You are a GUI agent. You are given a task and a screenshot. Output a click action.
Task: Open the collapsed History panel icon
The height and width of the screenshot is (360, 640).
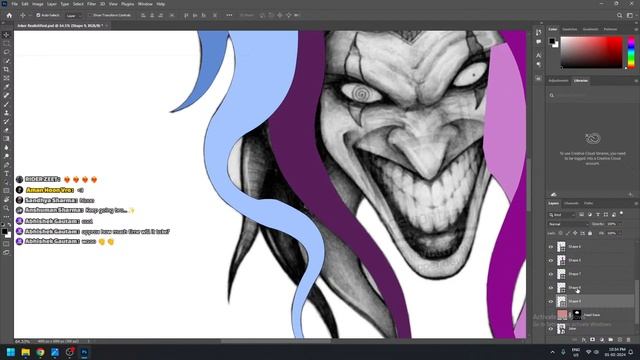(x=539, y=33)
